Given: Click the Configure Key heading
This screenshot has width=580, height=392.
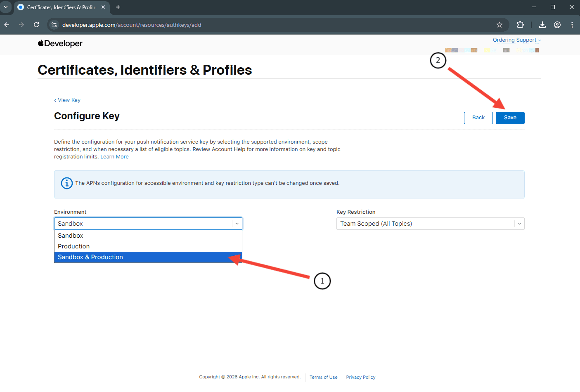Looking at the screenshot, I should pos(87,116).
